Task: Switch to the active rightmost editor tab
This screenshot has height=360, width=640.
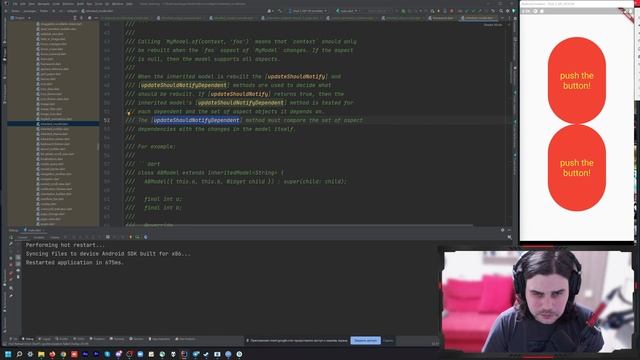Action: pyautogui.click(x=478, y=18)
